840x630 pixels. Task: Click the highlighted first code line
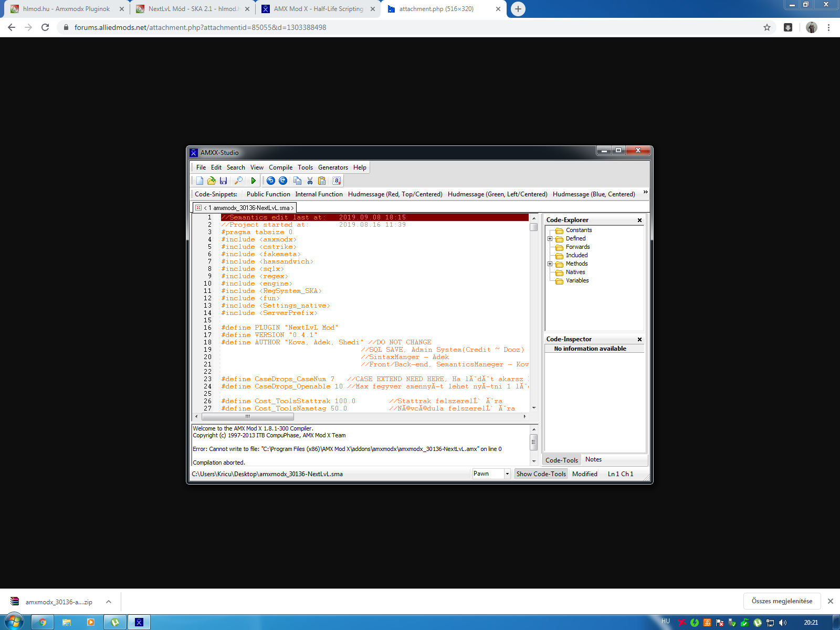coord(374,217)
